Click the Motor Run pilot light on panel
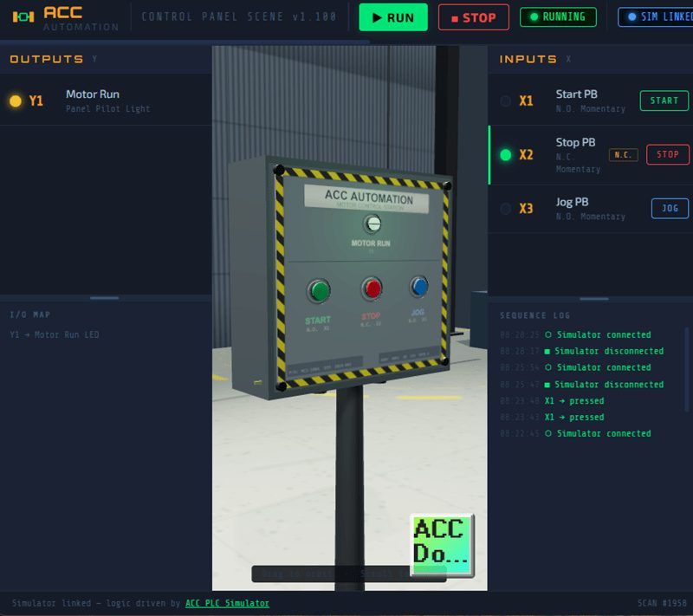Screen dimensions: 693x616 point(372,224)
